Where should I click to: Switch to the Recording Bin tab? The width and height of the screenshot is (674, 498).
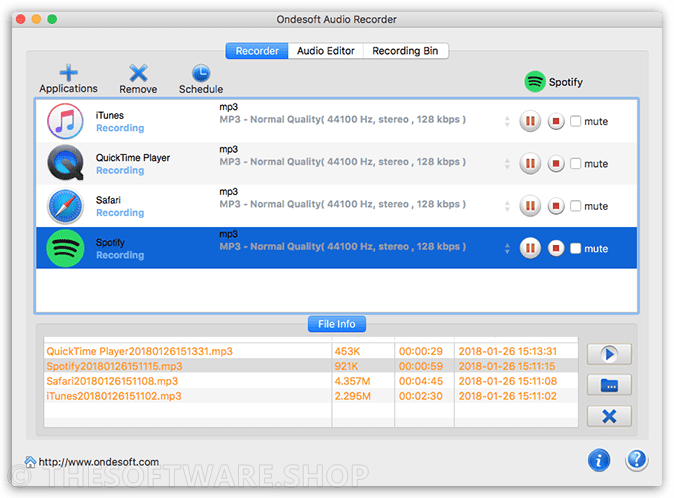(405, 51)
